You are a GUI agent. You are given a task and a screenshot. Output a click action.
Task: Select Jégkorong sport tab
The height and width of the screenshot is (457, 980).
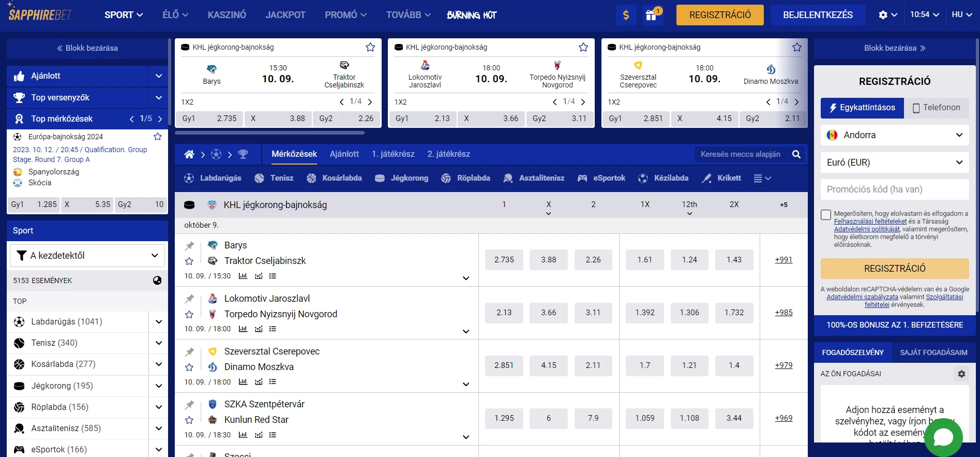(402, 178)
